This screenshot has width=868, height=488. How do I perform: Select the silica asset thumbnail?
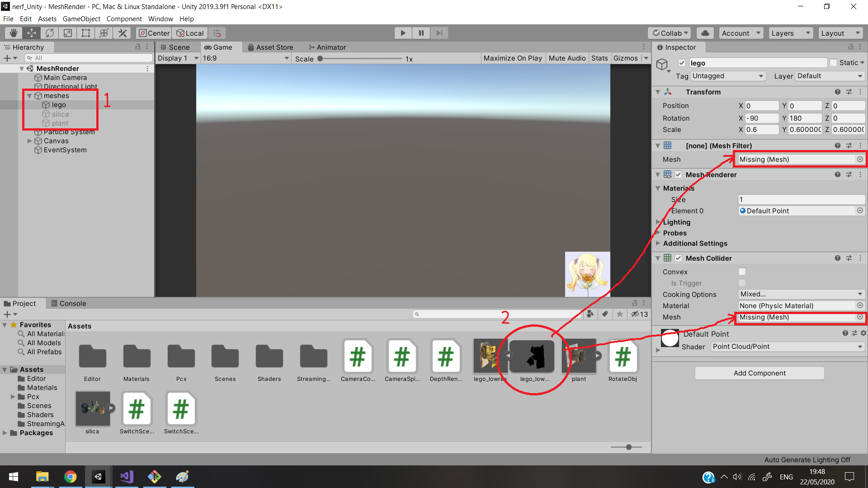(x=93, y=409)
